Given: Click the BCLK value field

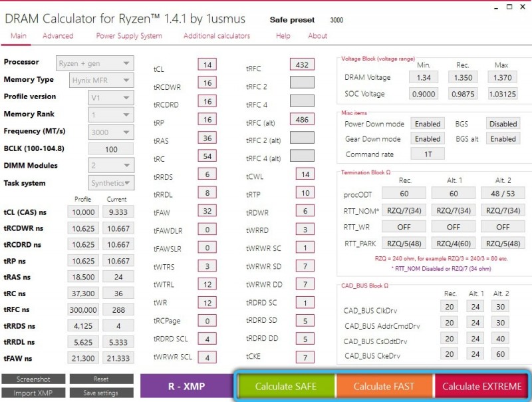Looking at the screenshot, I should point(111,149).
